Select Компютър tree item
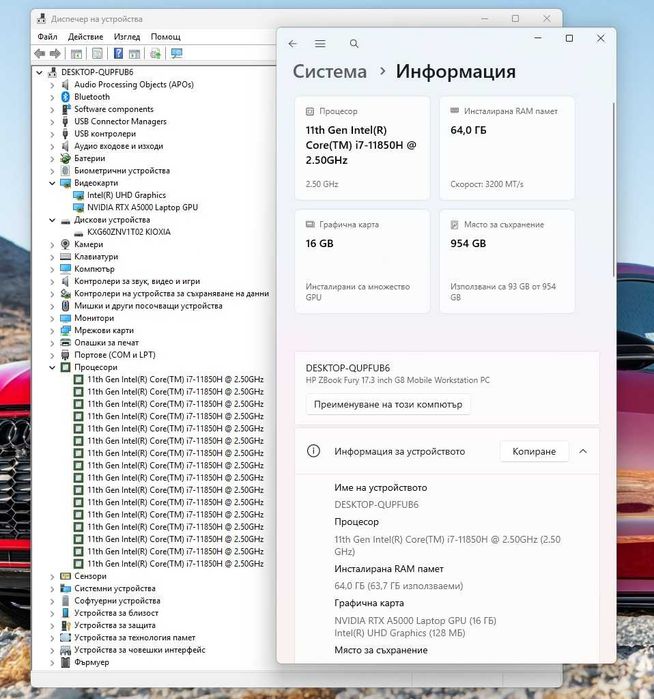Viewport: 654px width, 699px height. 94,269
